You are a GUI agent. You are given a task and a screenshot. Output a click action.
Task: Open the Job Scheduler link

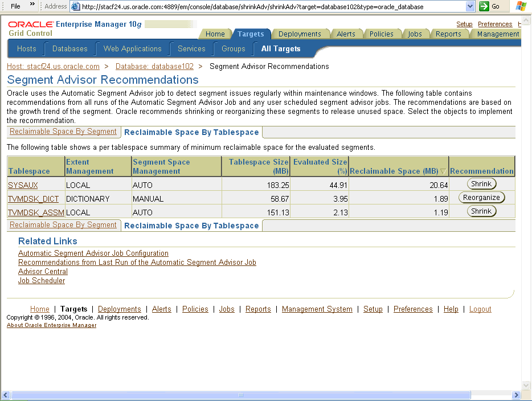pos(42,281)
